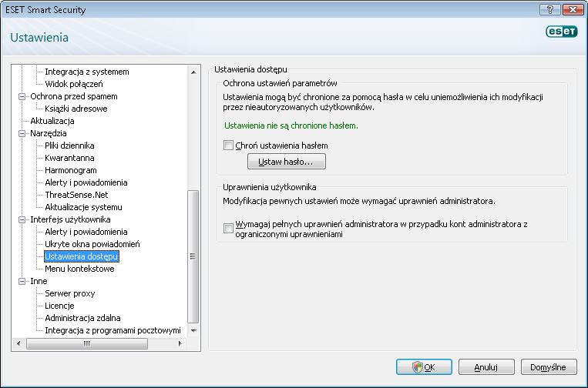Screen dimensions: 588x388
Task: Click the Anuluj button
Action: (486, 367)
